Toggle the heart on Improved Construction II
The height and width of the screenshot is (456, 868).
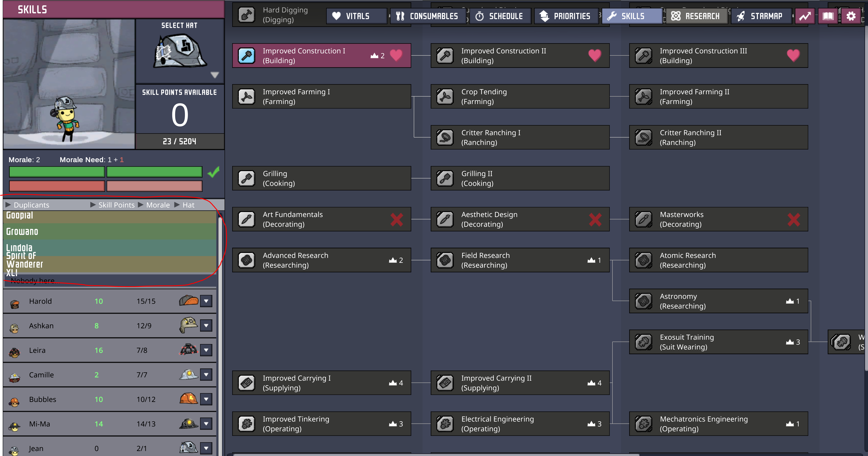(595, 55)
